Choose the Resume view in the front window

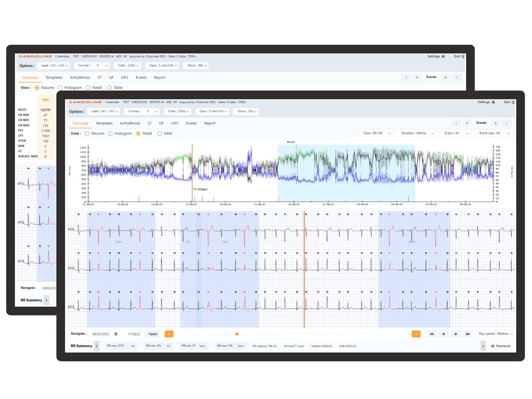[x=87, y=133]
